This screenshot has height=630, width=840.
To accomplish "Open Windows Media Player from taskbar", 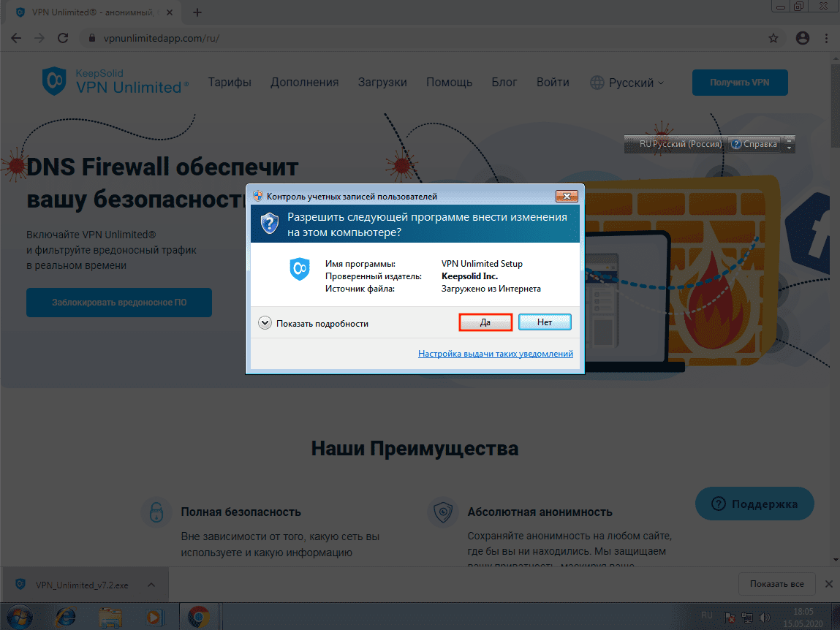I will [x=154, y=617].
